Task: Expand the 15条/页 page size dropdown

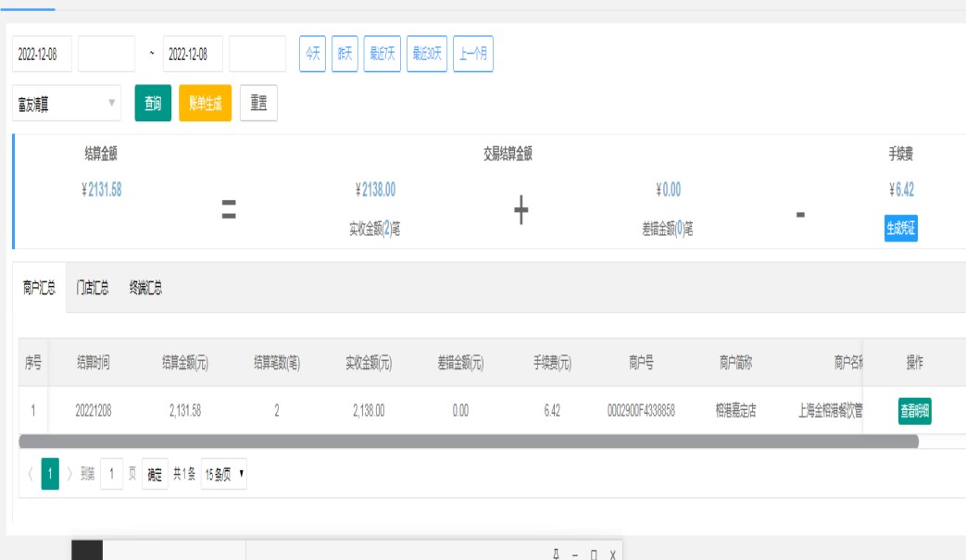Action: point(225,474)
